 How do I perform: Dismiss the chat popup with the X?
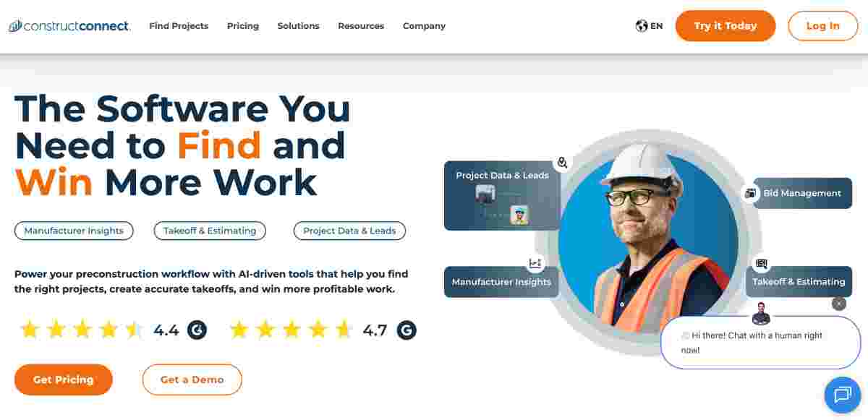pos(838,304)
